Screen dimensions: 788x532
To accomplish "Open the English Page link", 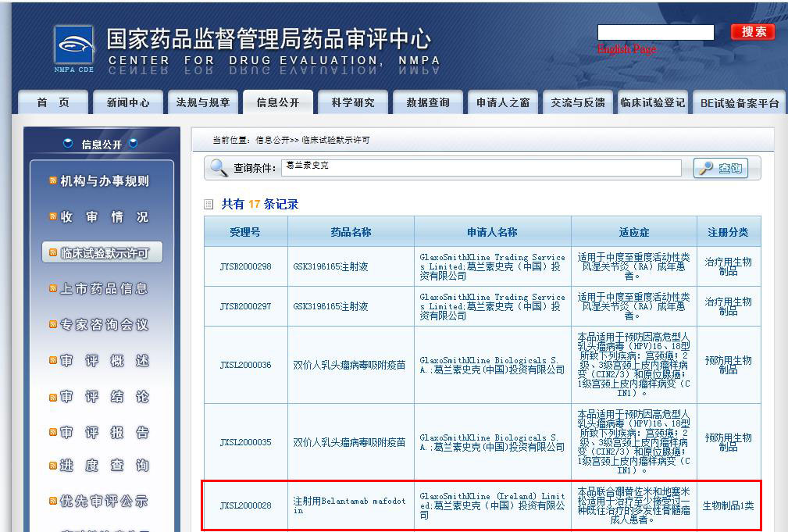I will coord(626,49).
